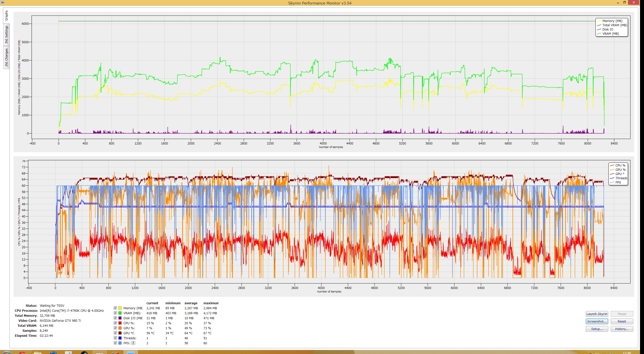Click the maximum Disk I/O value '471 MB'
The width and height of the screenshot is (644, 354).
[x=209, y=318]
